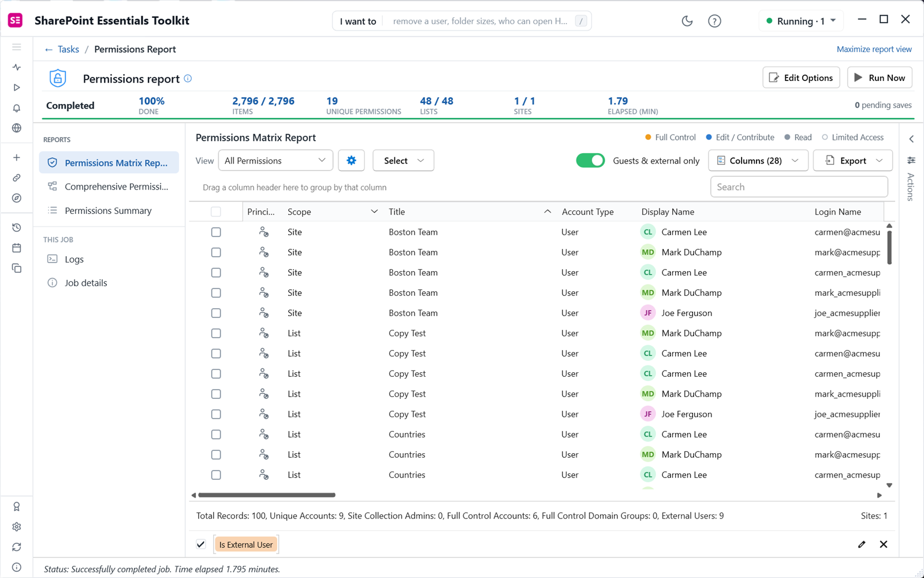Click Maximize report view link
This screenshot has width=924, height=578.
point(874,49)
